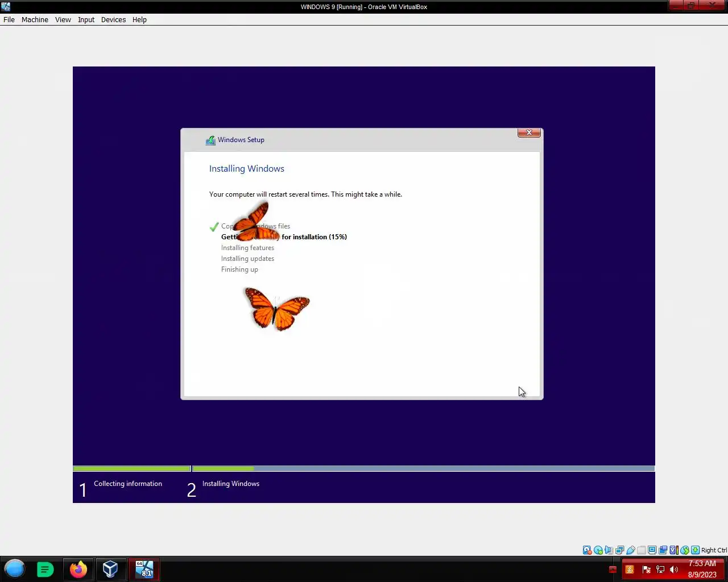Click the Right Ctrl host key label
This screenshot has height=582, width=728.
pyautogui.click(x=714, y=550)
